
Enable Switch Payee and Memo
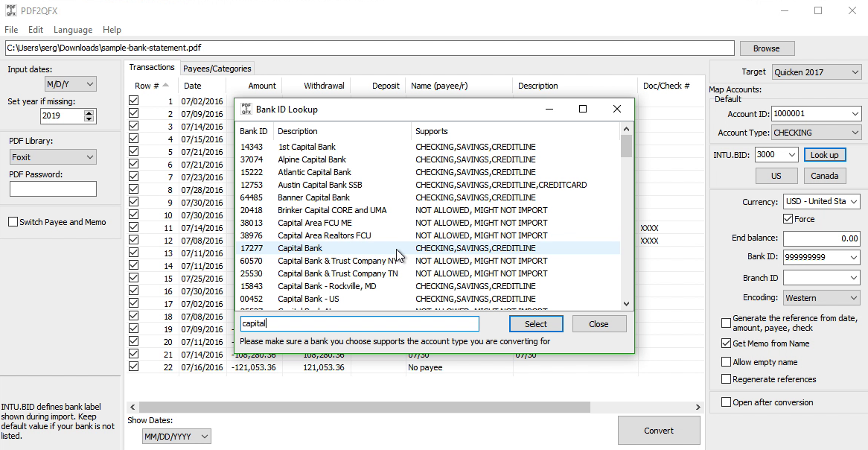coord(13,222)
